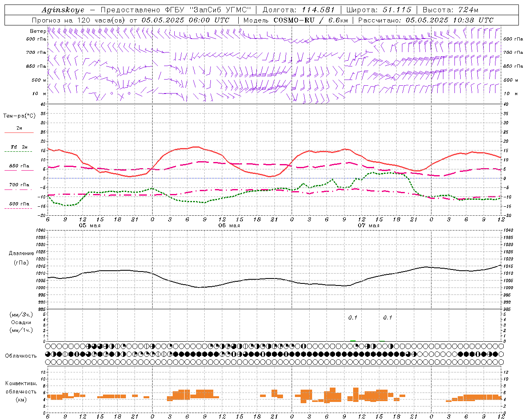525x420 pixels.
Task: Click the Давление pressure label
Action: tap(21, 253)
